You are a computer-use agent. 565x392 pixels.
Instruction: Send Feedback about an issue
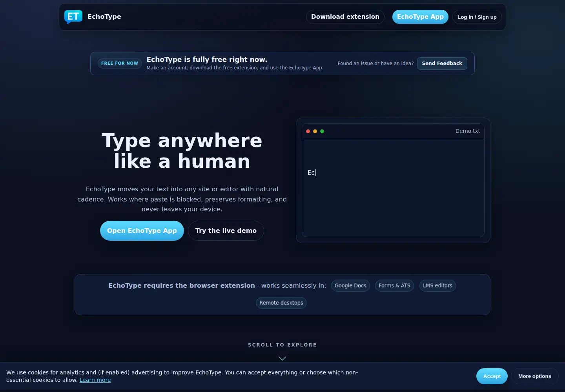coord(442,63)
